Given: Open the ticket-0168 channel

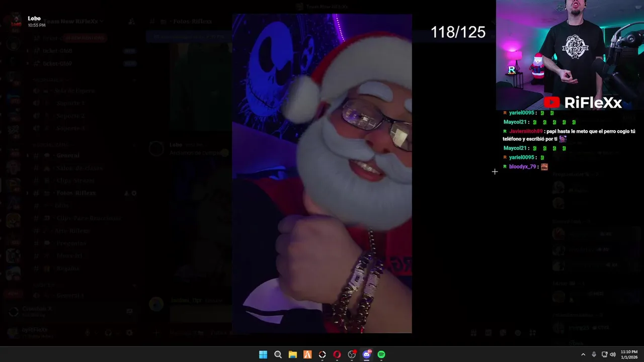Looking at the screenshot, I should [x=57, y=51].
